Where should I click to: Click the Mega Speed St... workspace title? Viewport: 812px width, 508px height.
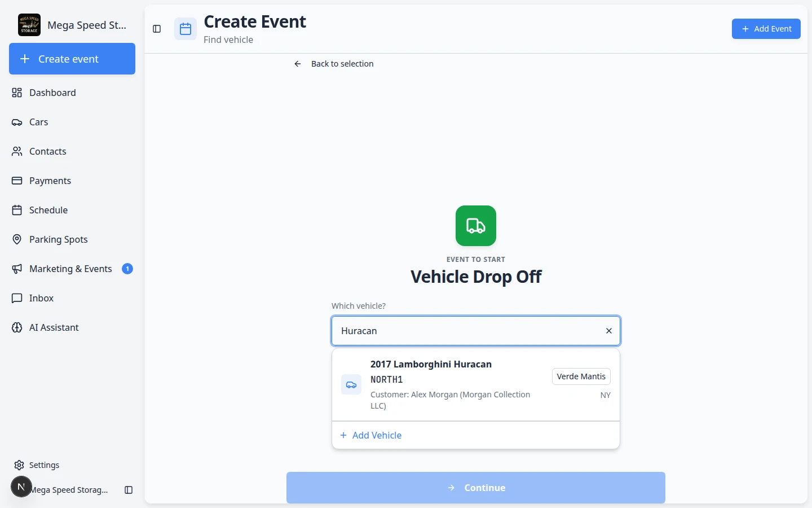pyautogui.click(x=87, y=25)
